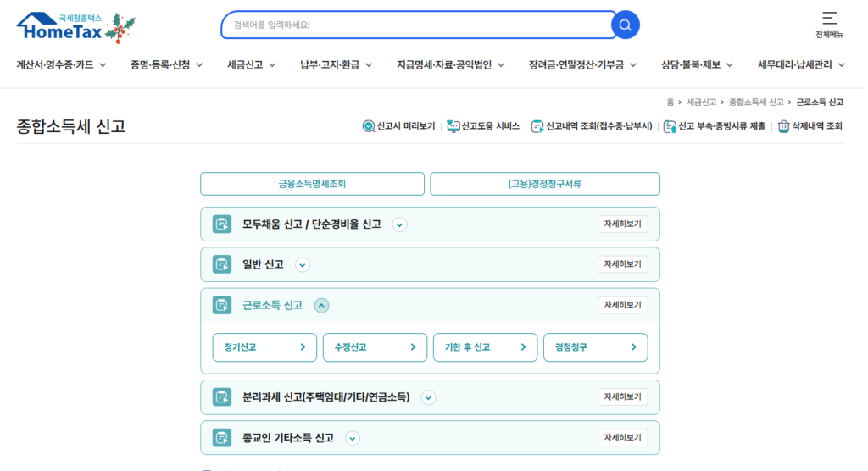Viewport: 868px width, 471px height.
Task: Click the 경정청구 button
Action: [x=595, y=347]
